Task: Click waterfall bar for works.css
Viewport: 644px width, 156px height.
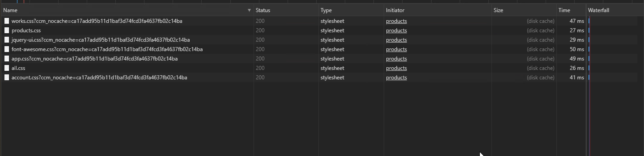Action: [x=589, y=21]
